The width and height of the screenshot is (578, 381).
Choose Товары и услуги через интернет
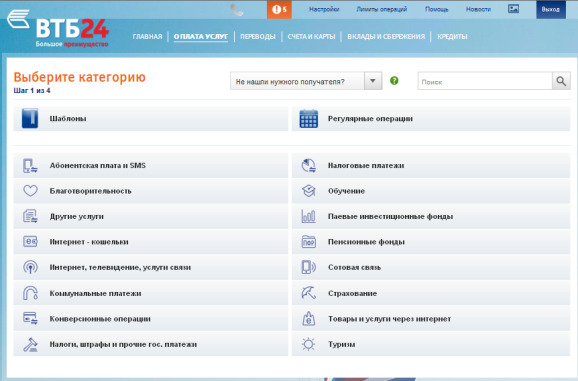tap(389, 319)
